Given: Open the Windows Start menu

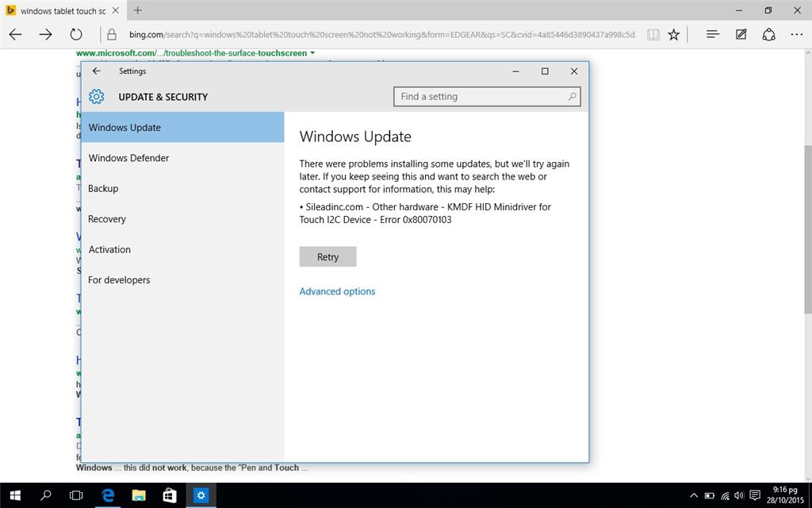Looking at the screenshot, I should coord(15,495).
